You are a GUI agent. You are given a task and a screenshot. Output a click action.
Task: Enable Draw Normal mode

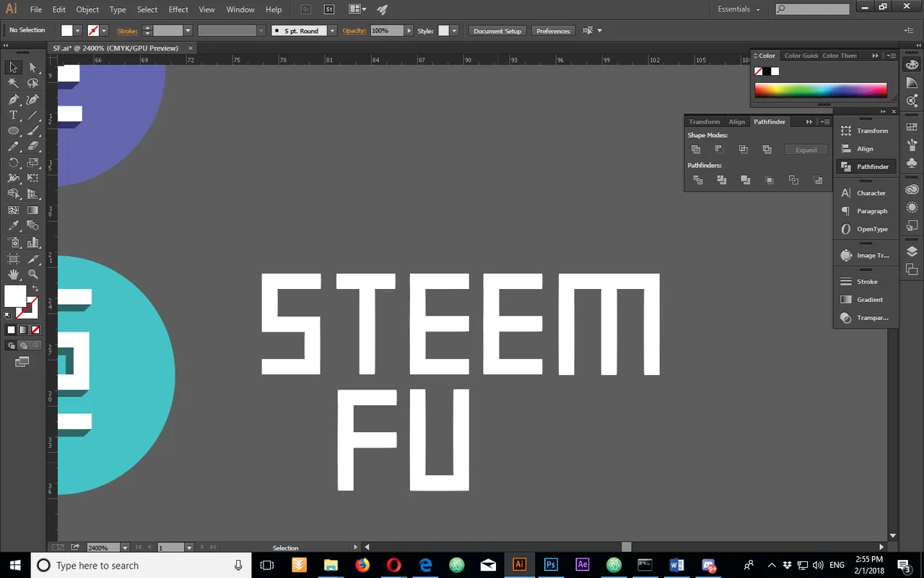pyautogui.click(x=12, y=345)
